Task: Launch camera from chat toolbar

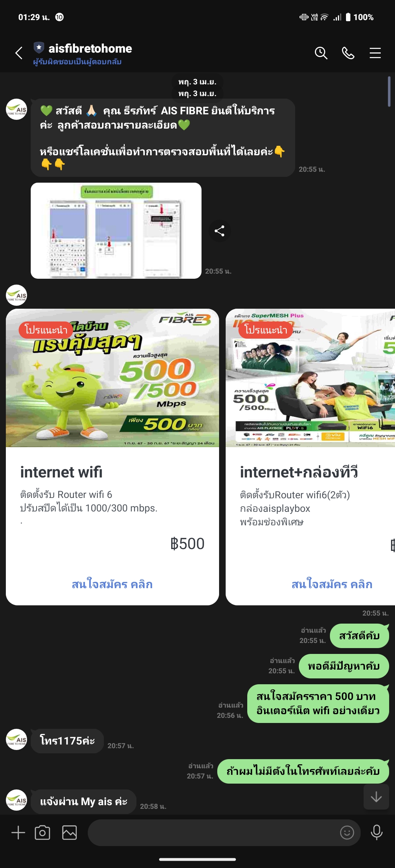Action: (42, 833)
